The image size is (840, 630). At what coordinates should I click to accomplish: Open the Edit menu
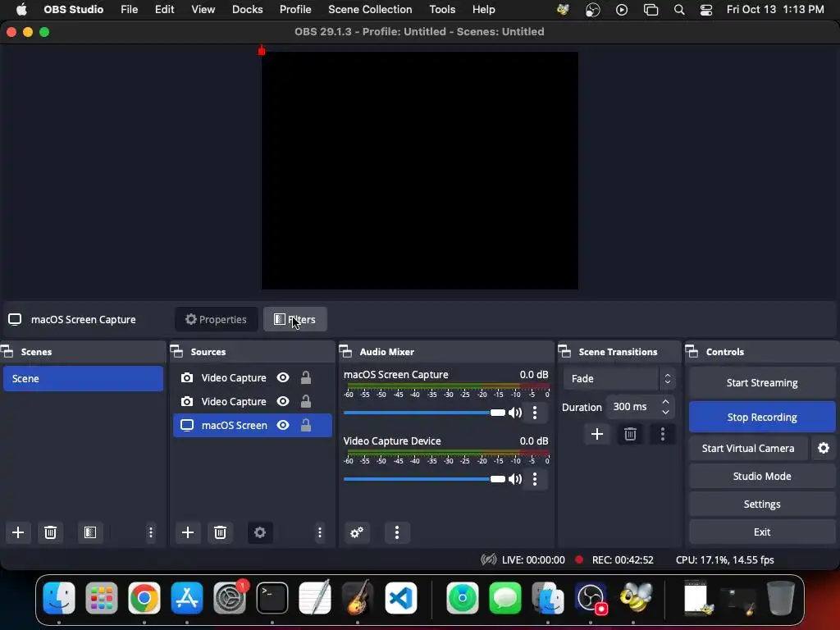coord(164,10)
